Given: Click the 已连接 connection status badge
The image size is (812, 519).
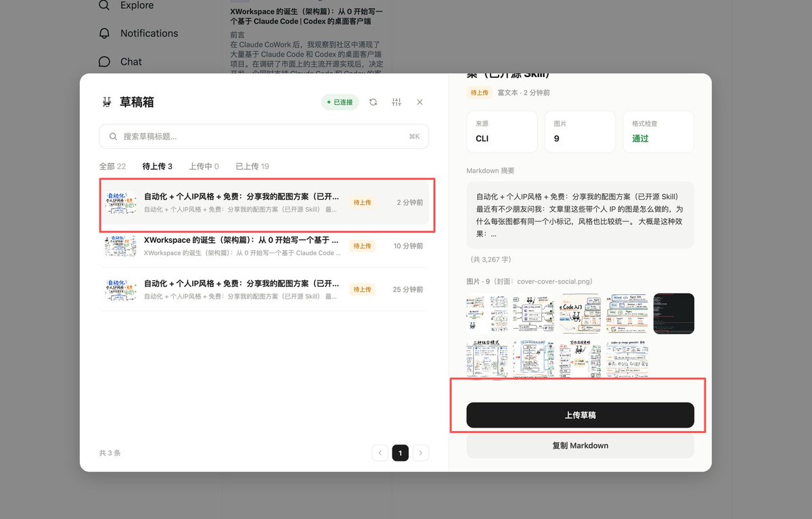Looking at the screenshot, I should [340, 102].
